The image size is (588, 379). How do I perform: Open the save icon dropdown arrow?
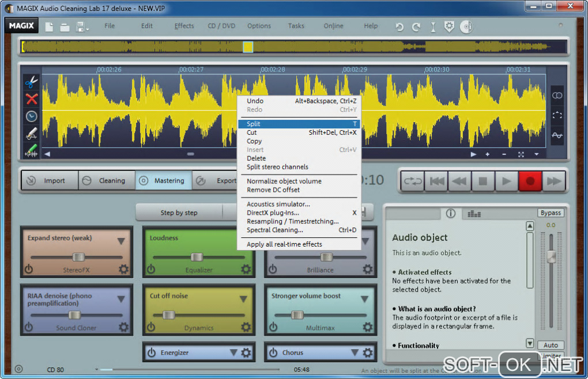pyautogui.click(x=88, y=29)
